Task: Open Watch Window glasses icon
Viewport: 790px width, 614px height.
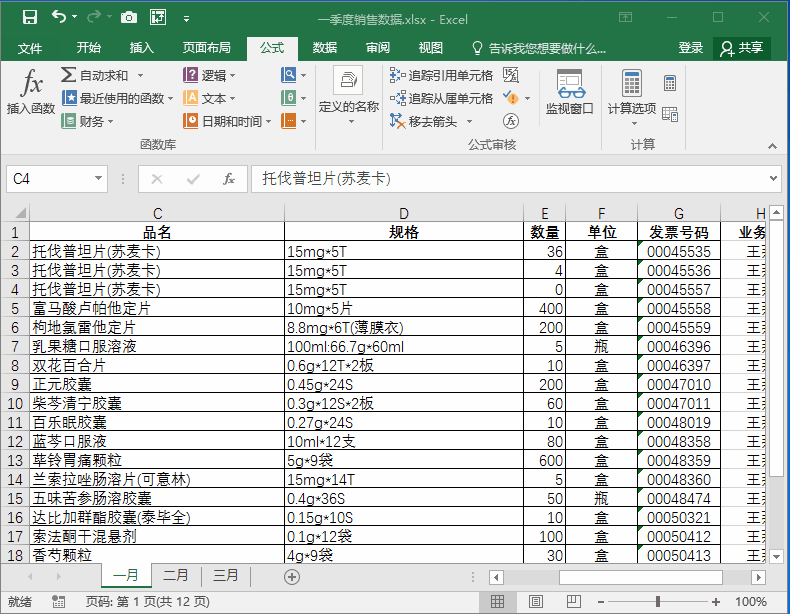Action: (x=570, y=84)
